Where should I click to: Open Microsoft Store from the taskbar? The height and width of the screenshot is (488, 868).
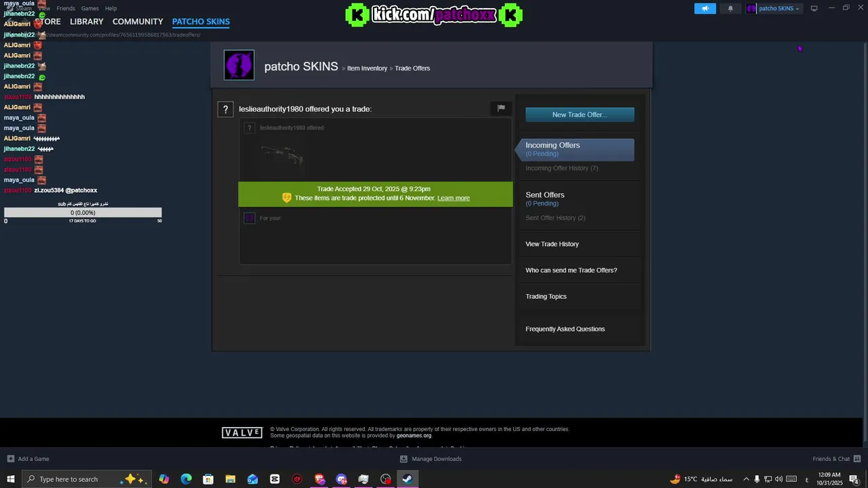click(x=208, y=479)
